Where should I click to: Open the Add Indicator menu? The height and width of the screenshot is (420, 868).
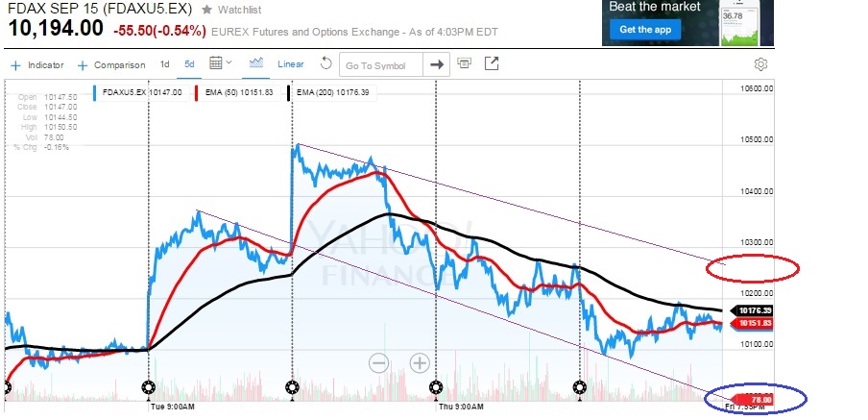pyautogui.click(x=38, y=65)
